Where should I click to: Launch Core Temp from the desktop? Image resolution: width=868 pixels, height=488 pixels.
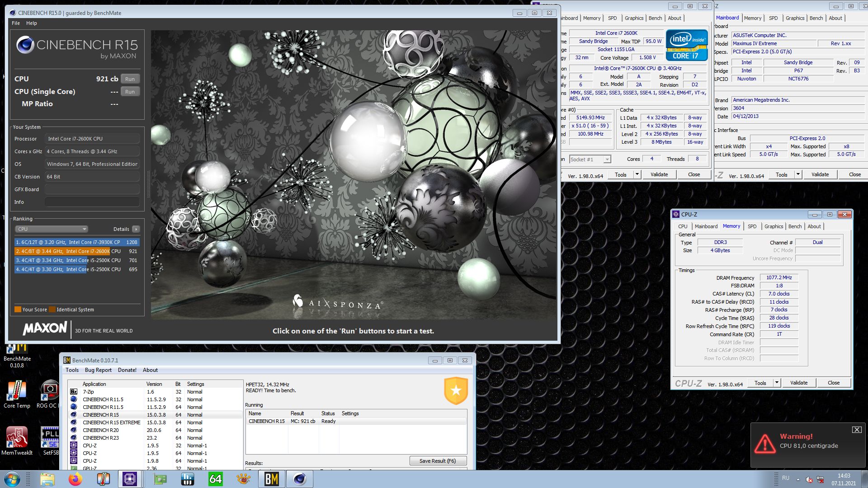click(x=17, y=394)
